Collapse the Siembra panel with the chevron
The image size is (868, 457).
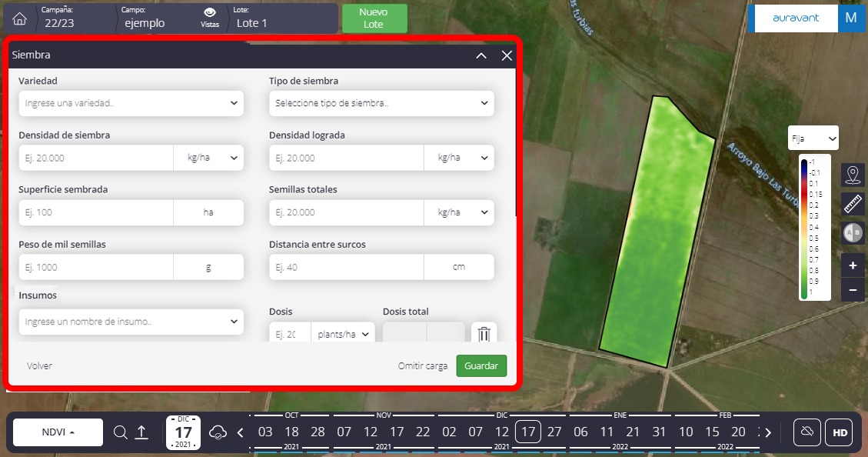click(x=481, y=55)
